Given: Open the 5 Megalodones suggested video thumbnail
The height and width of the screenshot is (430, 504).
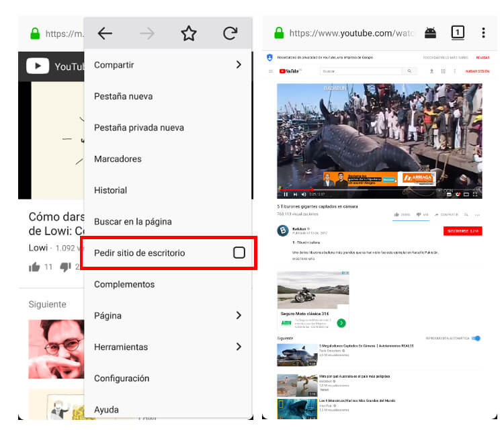Looking at the screenshot, I should click(x=297, y=355).
